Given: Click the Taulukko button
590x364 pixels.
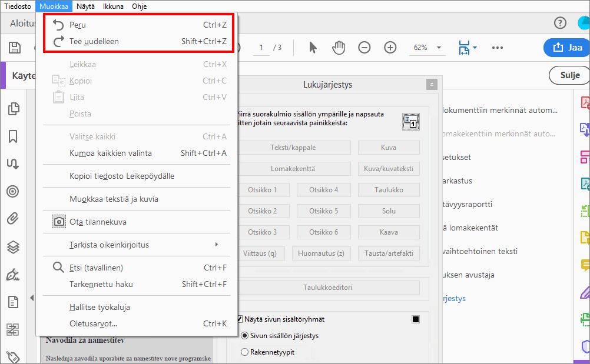Looking at the screenshot, I should point(389,190).
